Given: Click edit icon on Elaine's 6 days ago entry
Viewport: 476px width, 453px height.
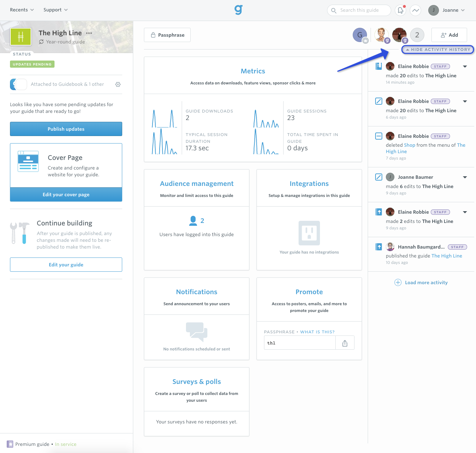Looking at the screenshot, I should (x=379, y=101).
